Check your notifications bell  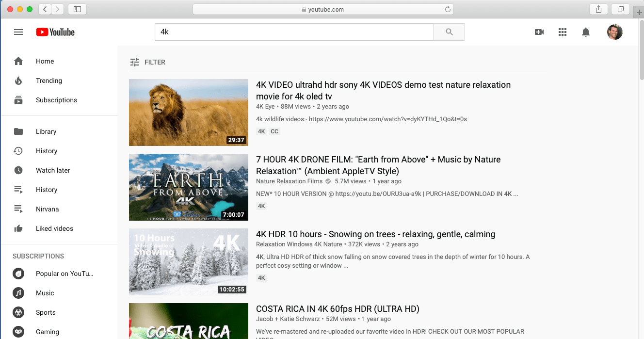click(x=585, y=32)
